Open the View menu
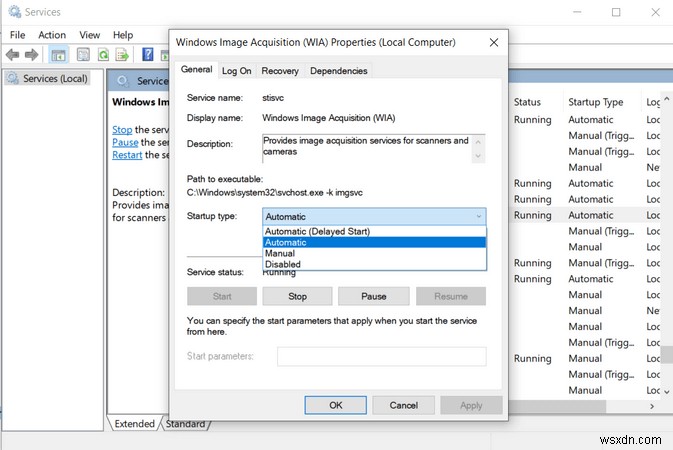 pos(89,35)
